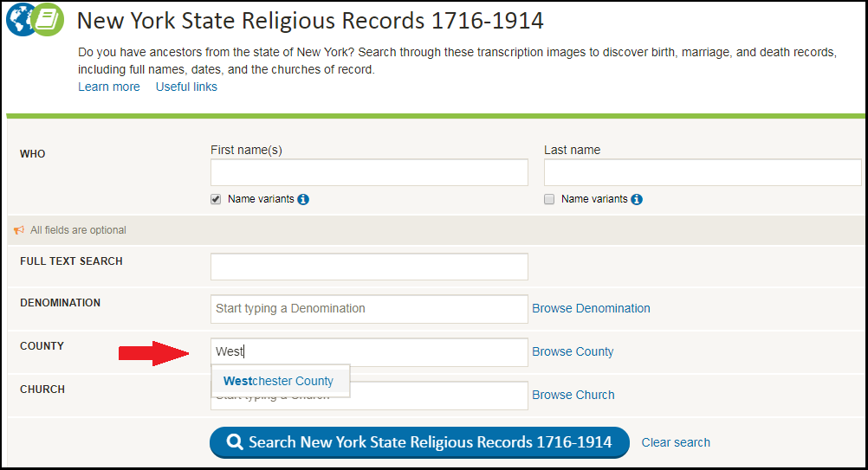Open the 'Useful links' link
The width and height of the screenshot is (868, 470).
[x=186, y=87]
